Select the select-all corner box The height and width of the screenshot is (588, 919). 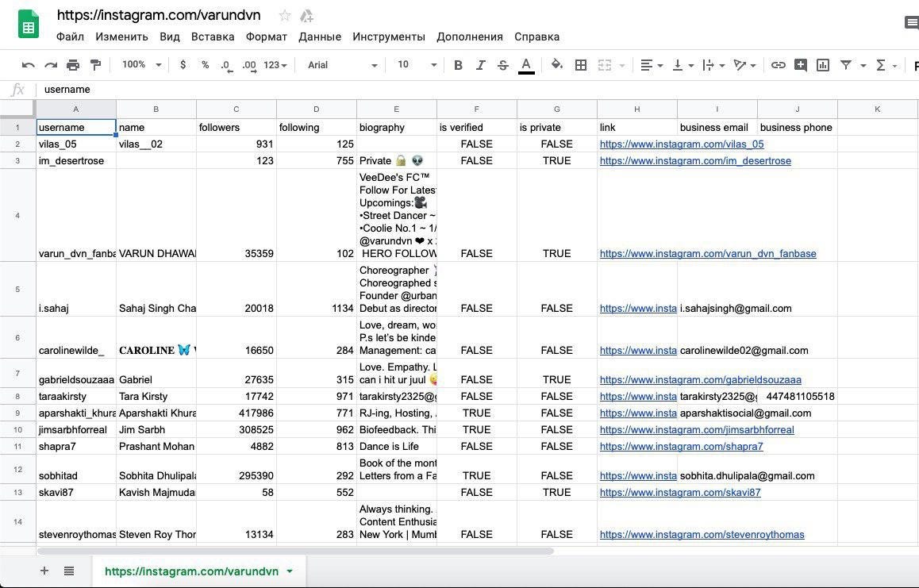17,109
